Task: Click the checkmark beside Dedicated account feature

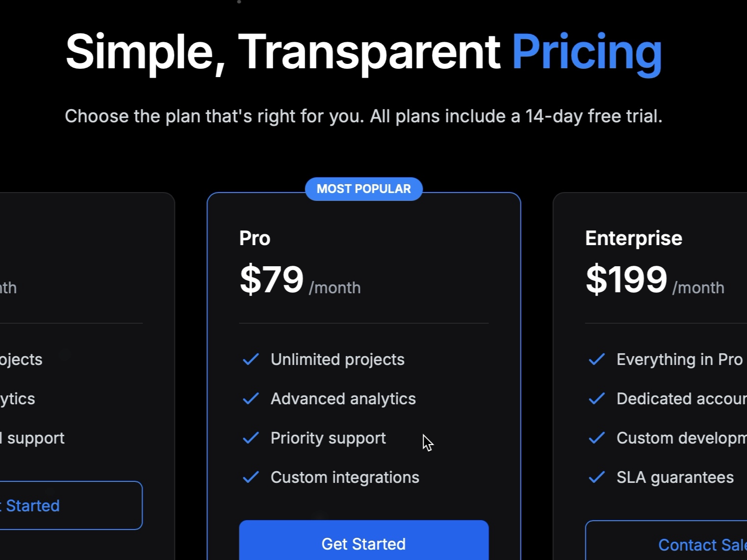Action: coord(596,398)
